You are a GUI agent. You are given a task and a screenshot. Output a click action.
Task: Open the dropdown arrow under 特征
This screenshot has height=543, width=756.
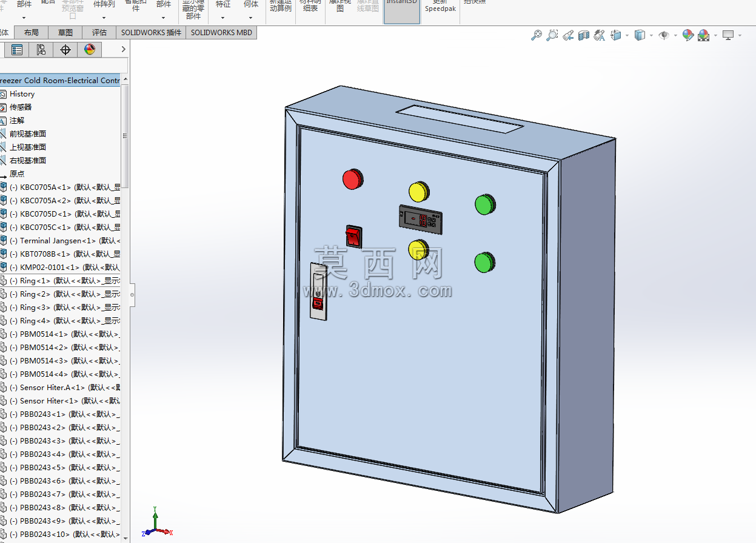[x=222, y=18]
